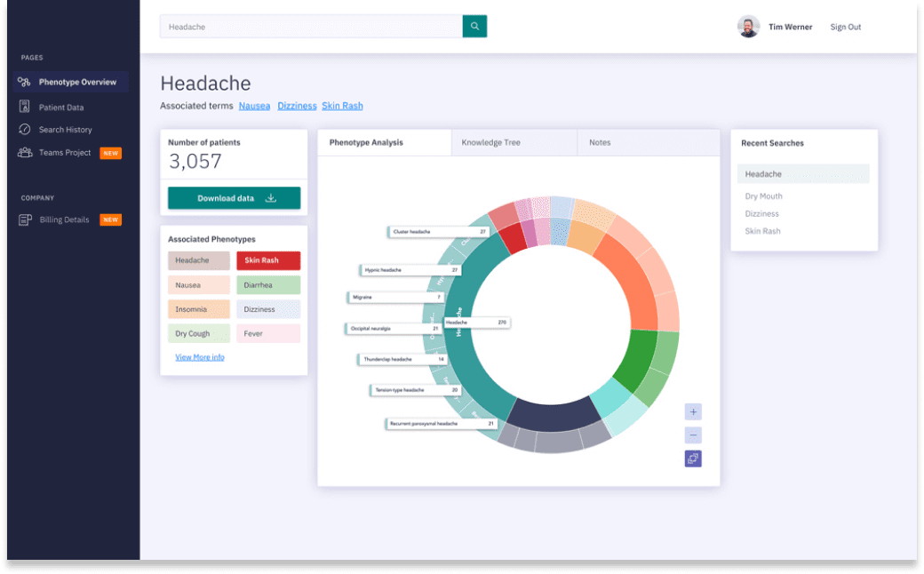Click the Teams Project people icon
Screen dimensions: 924x574
coord(25,153)
